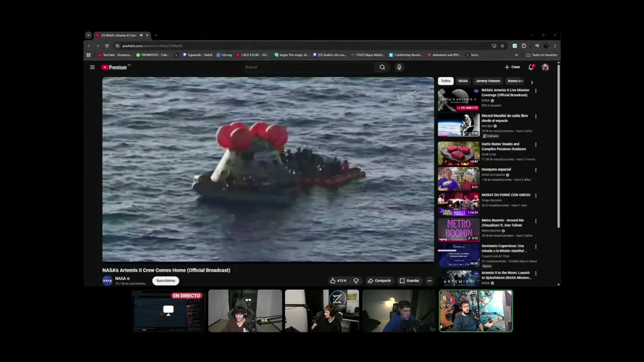Click the page vertical scrollbar
This screenshot has width=644, height=362.
coord(558,146)
